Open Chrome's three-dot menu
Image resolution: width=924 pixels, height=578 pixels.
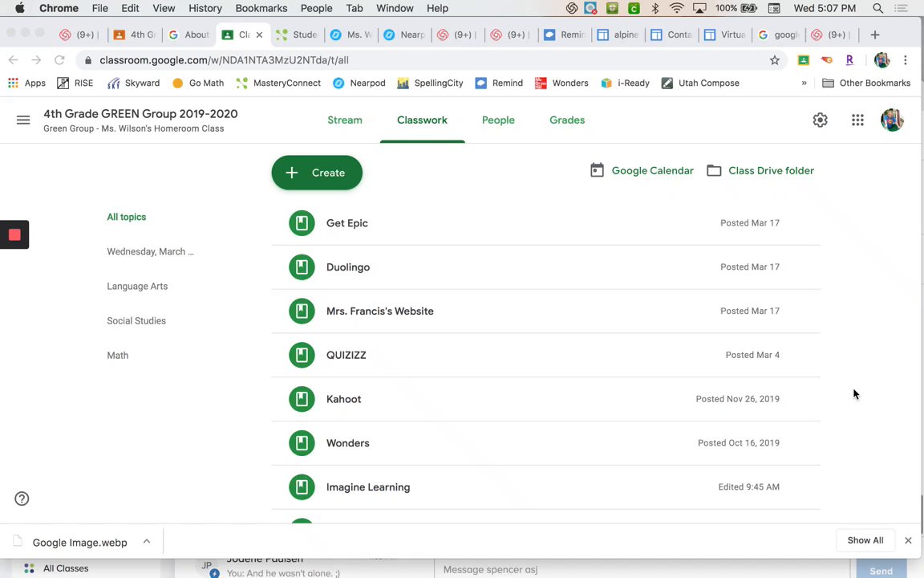coord(906,60)
